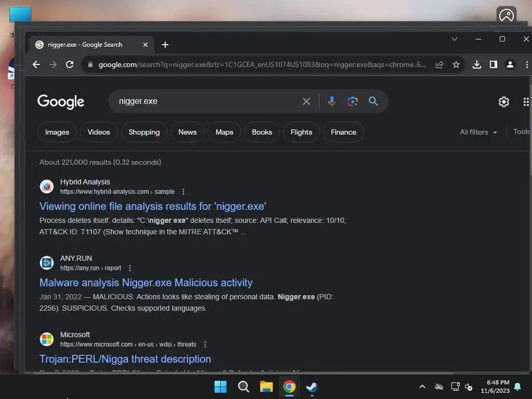Click the Hybrid Analysis site favicon
Screen dimensions: 532x399
click(x=47, y=187)
